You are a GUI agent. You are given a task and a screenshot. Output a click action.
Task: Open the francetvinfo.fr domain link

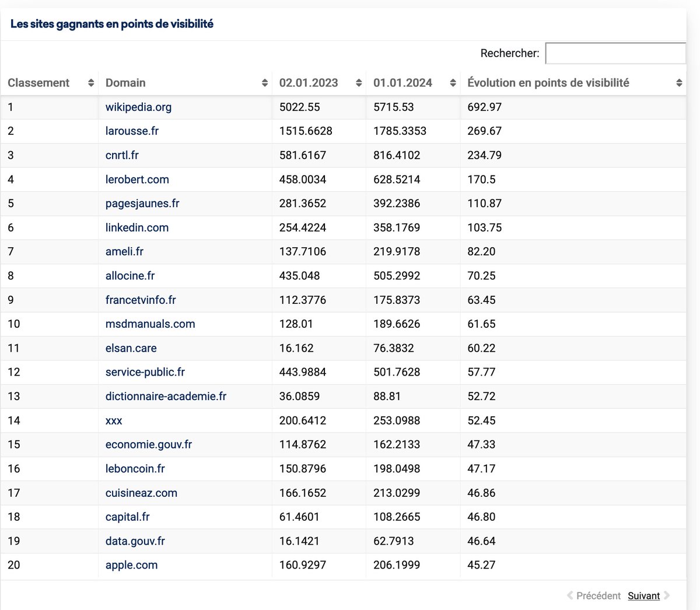click(141, 300)
